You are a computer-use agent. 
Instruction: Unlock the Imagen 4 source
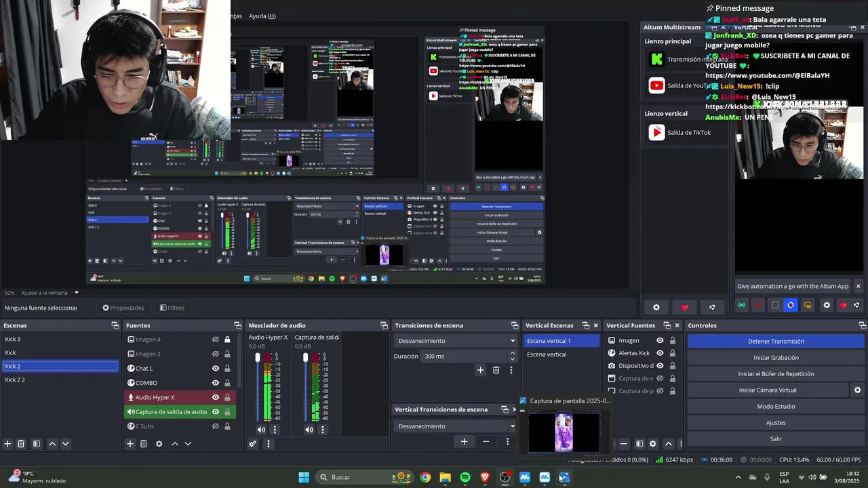tap(227, 340)
